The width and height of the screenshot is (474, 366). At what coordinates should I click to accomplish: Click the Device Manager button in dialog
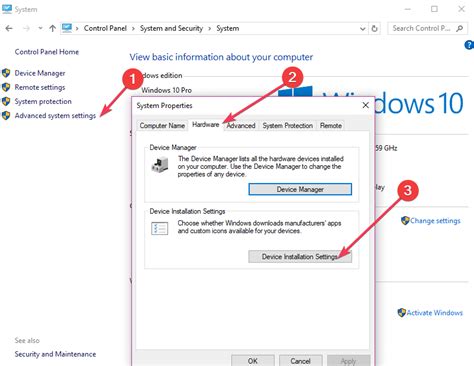point(300,189)
